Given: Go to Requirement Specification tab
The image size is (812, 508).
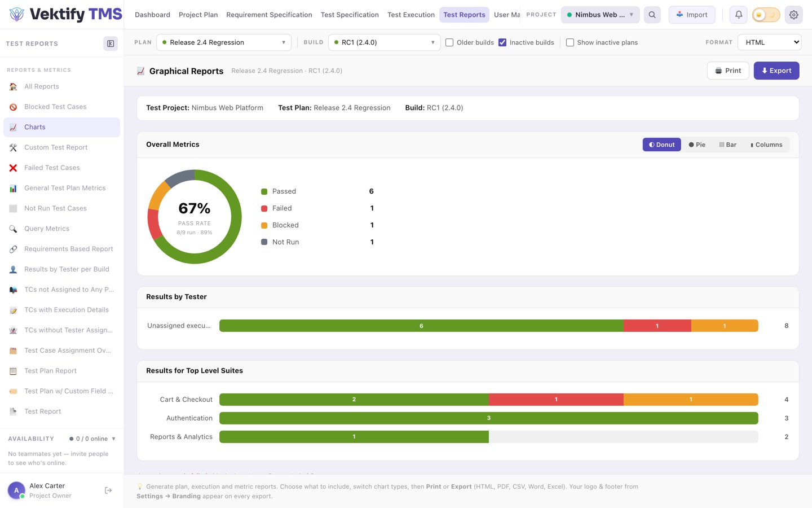Looking at the screenshot, I should (269, 15).
